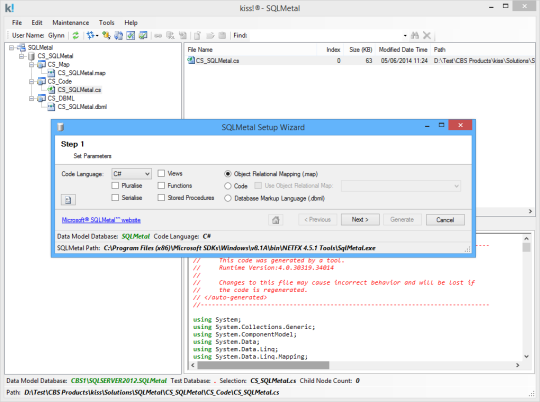Collapse the SQLMetal root tree node
The height and width of the screenshot is (402, 540).
tap(12, 48)
